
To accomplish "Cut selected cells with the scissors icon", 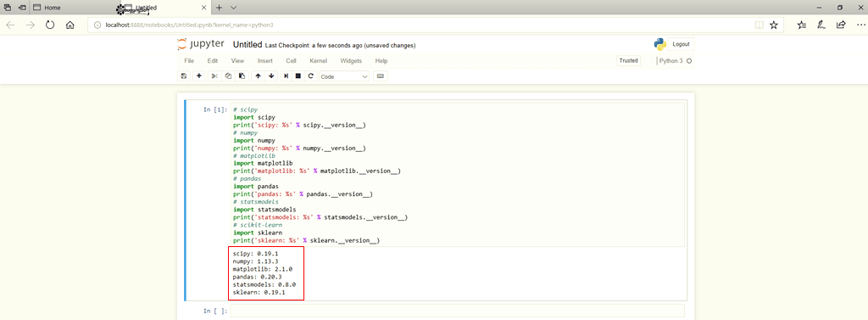I will [214, 76].
